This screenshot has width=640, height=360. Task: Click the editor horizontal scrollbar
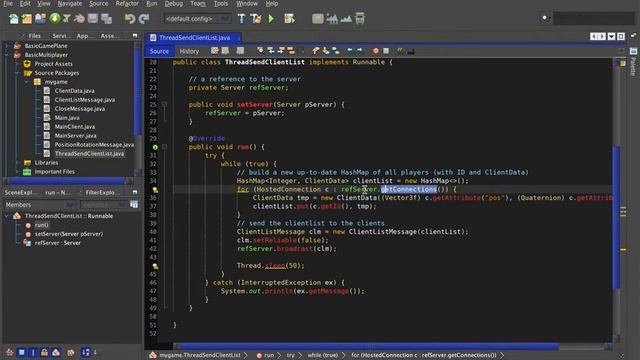point(369,347)
